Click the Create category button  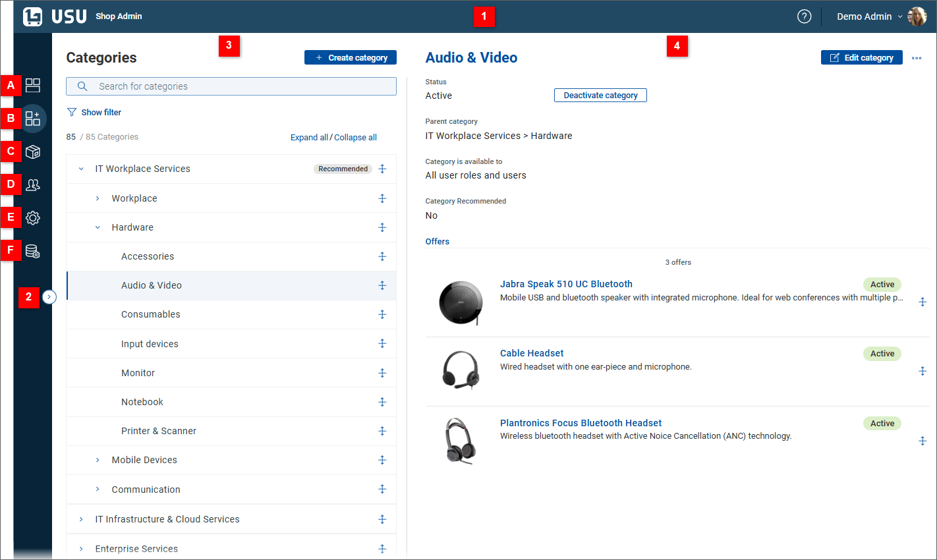click(351, 58)
